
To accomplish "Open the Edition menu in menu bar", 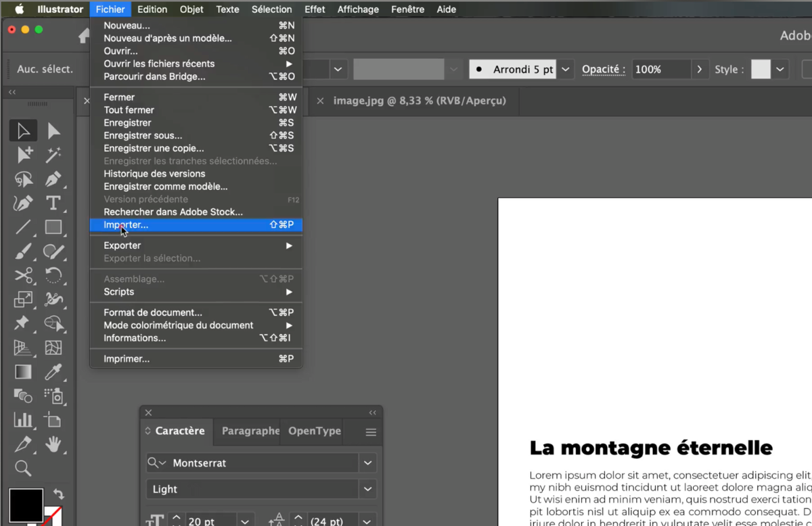I will (152, 9).
